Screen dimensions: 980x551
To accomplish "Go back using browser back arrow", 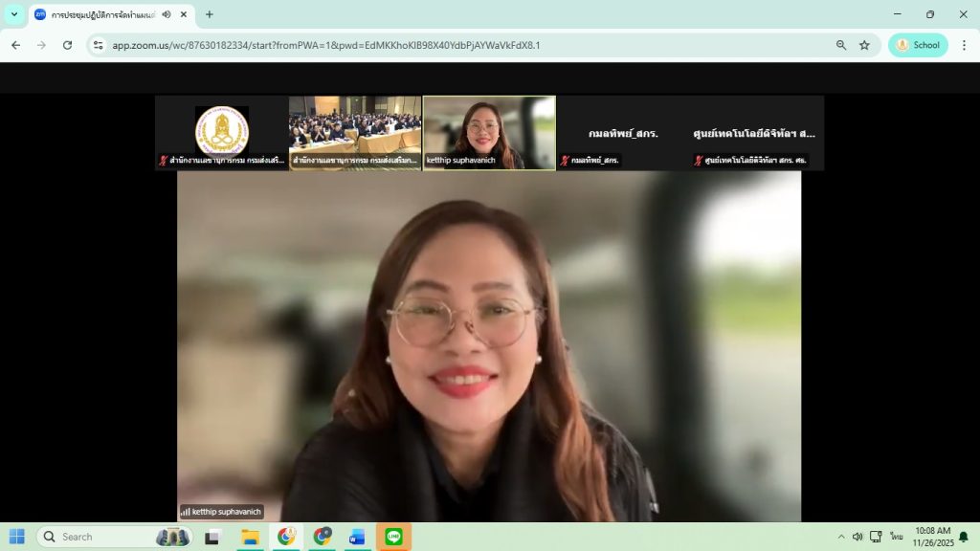I will coord(15,45).
